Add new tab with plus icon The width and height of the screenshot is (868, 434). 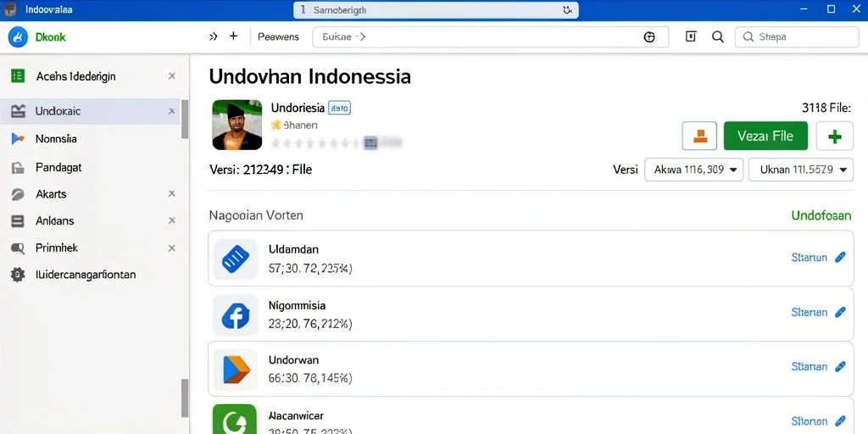234,36
